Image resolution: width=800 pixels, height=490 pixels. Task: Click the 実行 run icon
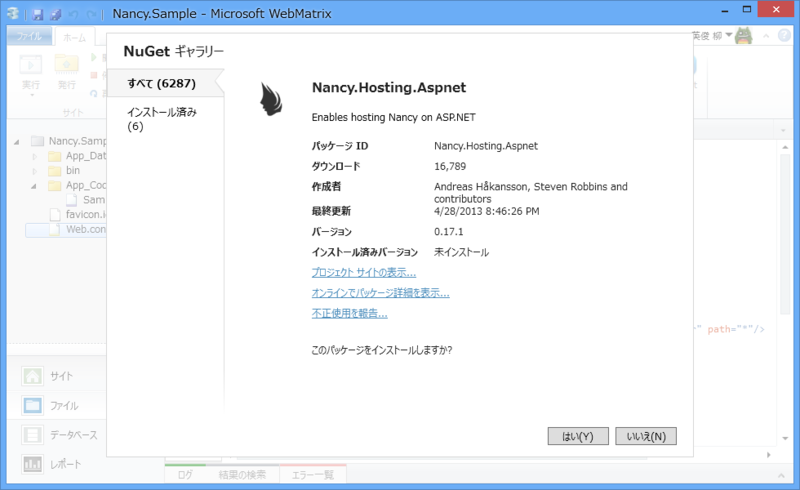click(x=31, y=65)
